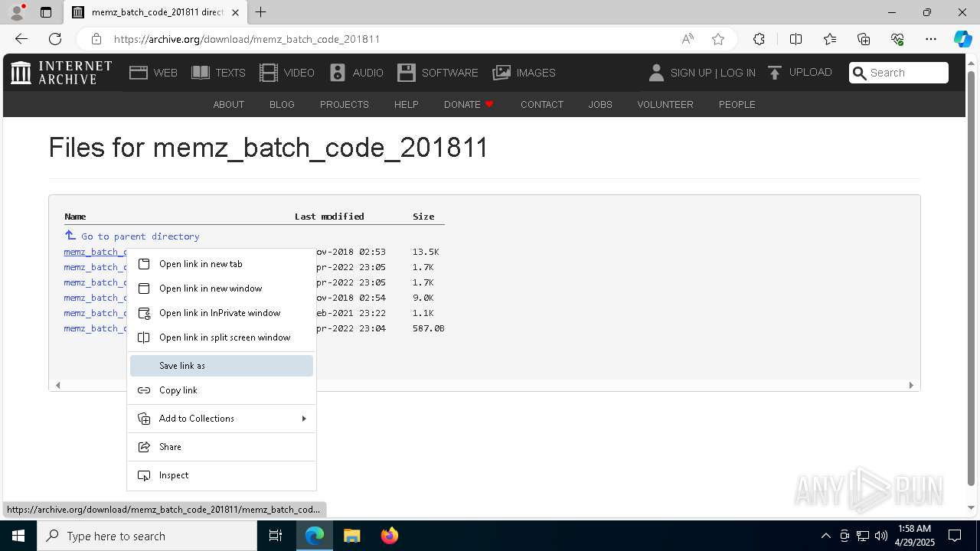Open the ABOUT page
Image resolution: width=980 pixels, height=551 pixels.
pyautogui.click(x=228, y=105)
